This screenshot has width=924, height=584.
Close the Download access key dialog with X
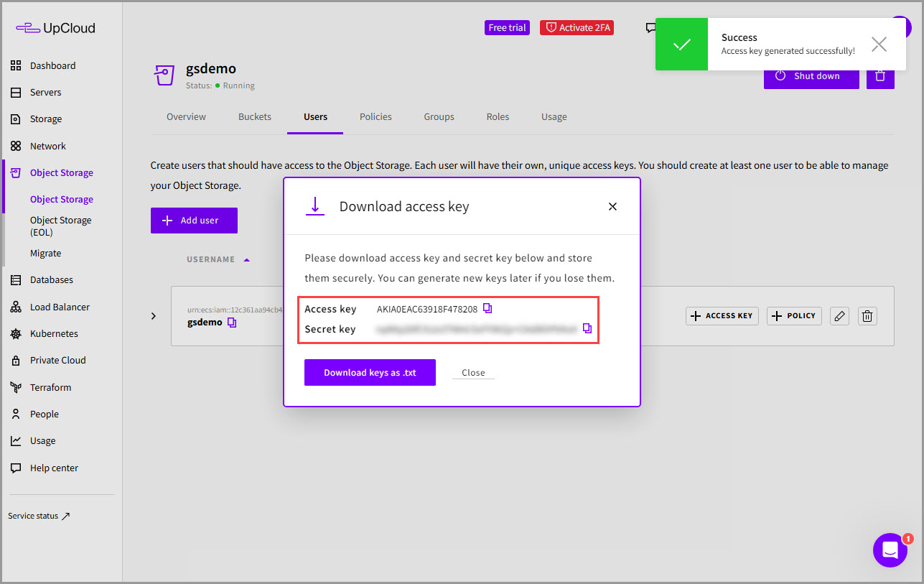pos(612,207)
